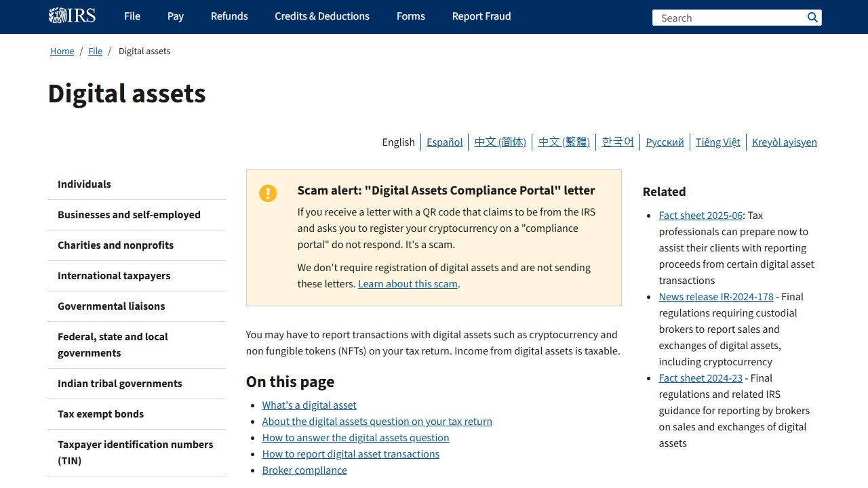
Task: Jump to 'How to answer the digital assets question'
Action: click(x=355, y=438)
